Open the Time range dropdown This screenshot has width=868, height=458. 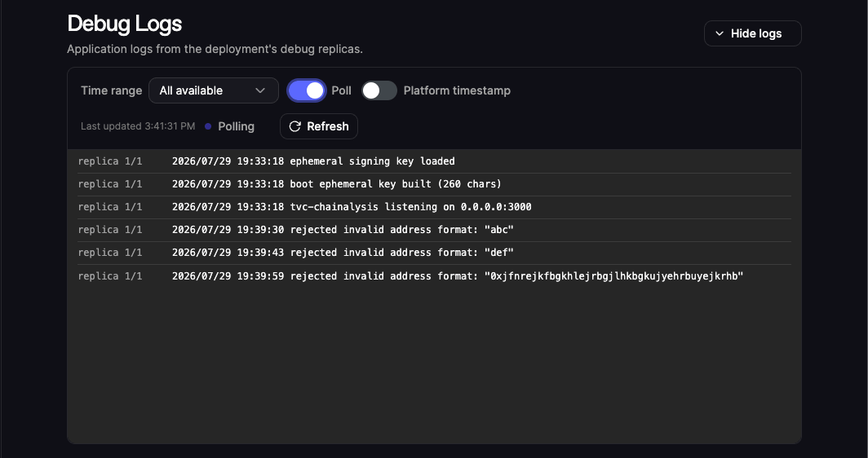[213, 90]
